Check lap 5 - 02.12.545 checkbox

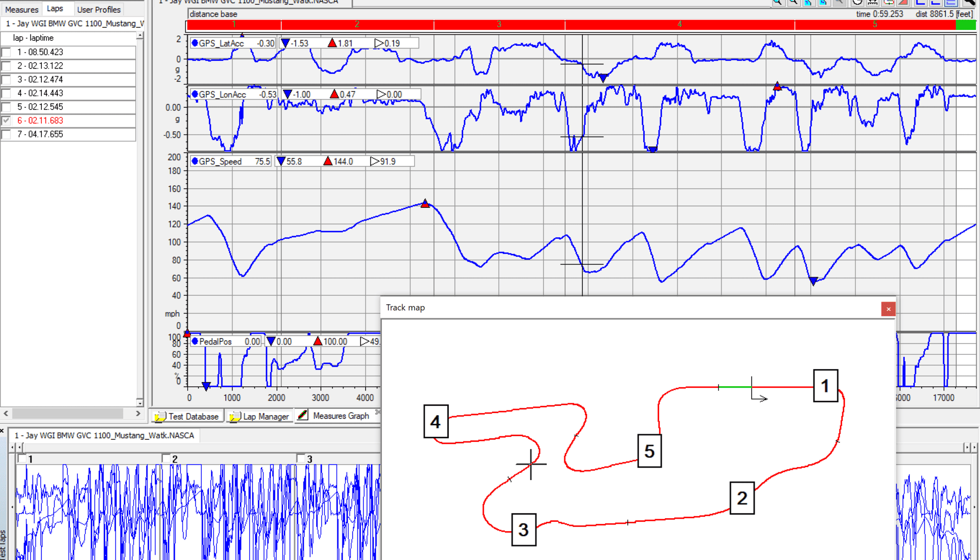click(x=6, y=107)
